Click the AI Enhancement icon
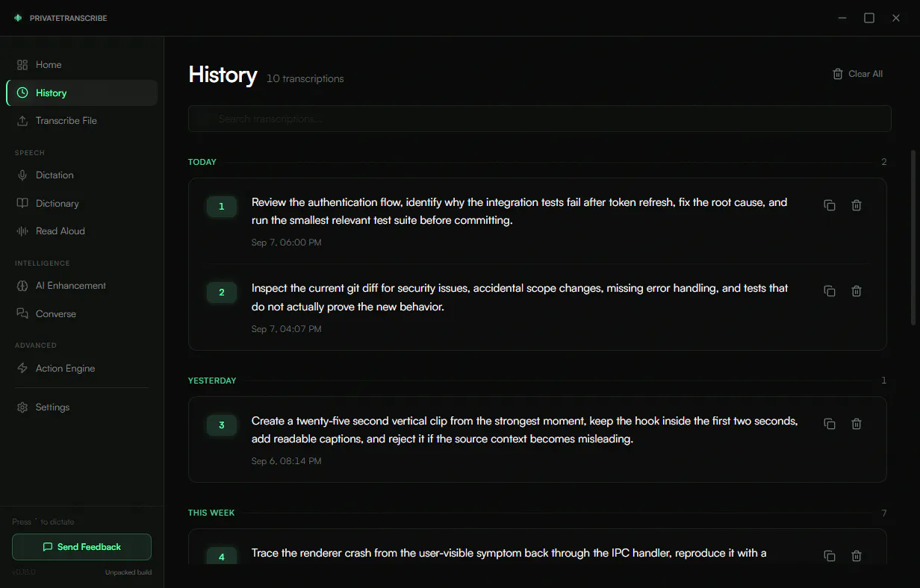 pyautogui.click(x=22, y=286)
